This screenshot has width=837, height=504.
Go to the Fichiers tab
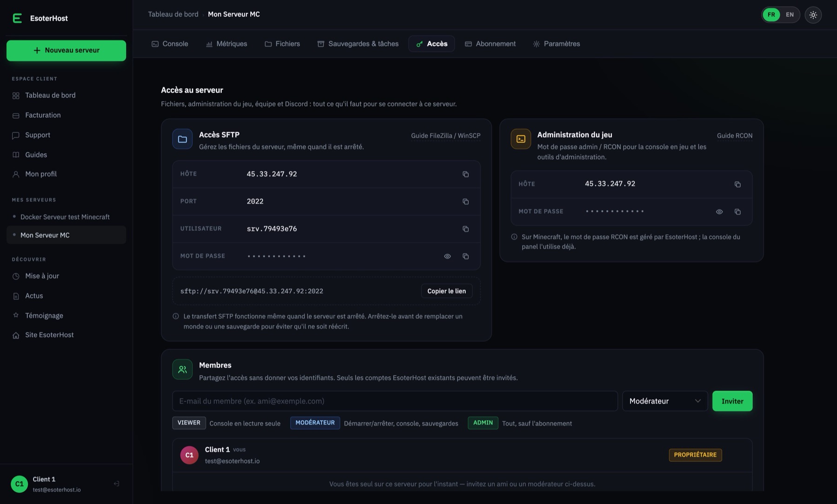click(282, 44)
